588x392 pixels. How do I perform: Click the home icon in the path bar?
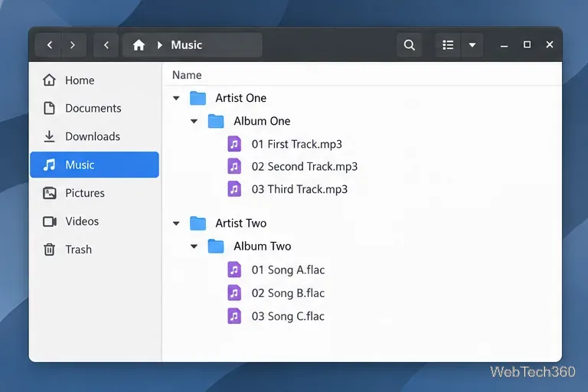coord(139,45)
